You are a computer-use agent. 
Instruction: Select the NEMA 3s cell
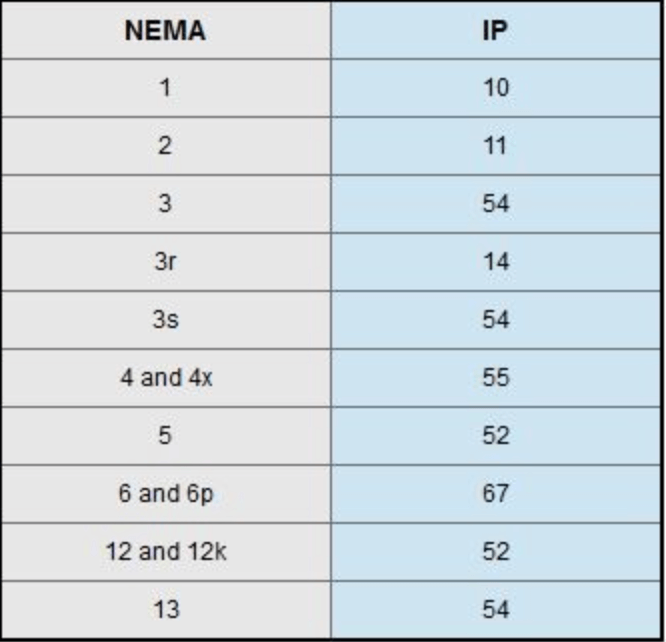click(x=165, y=320)
